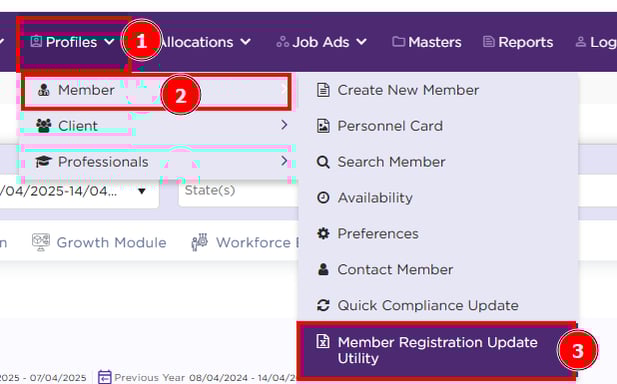This screenshot has height=384, width=617.
Task: Click the Client group icon
Action: point(44,126)
